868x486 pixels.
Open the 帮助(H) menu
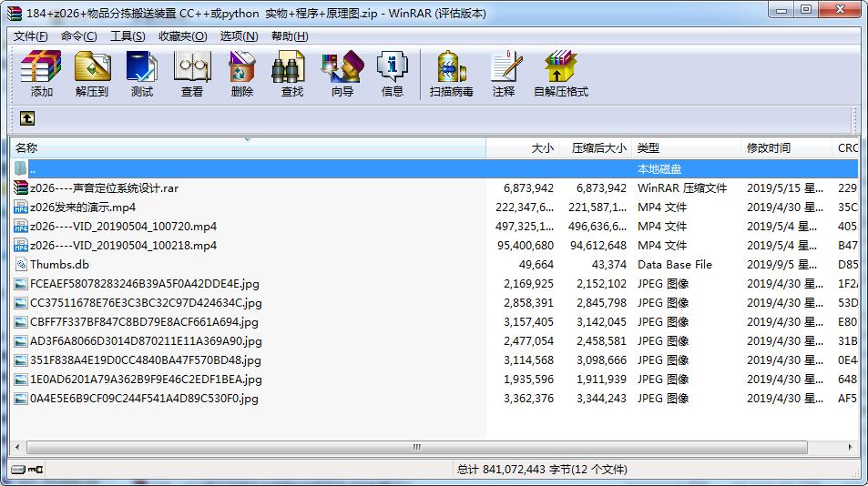290,35
